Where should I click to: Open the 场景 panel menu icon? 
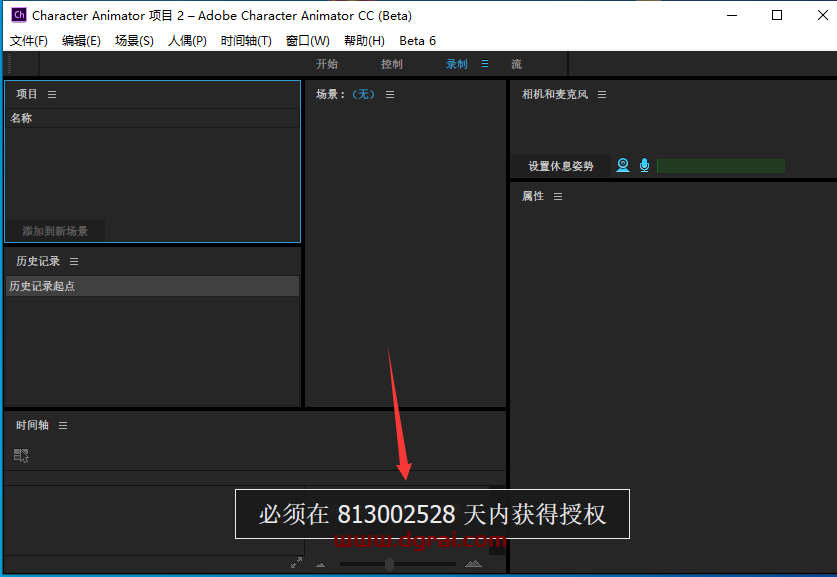tap(390, 94)
